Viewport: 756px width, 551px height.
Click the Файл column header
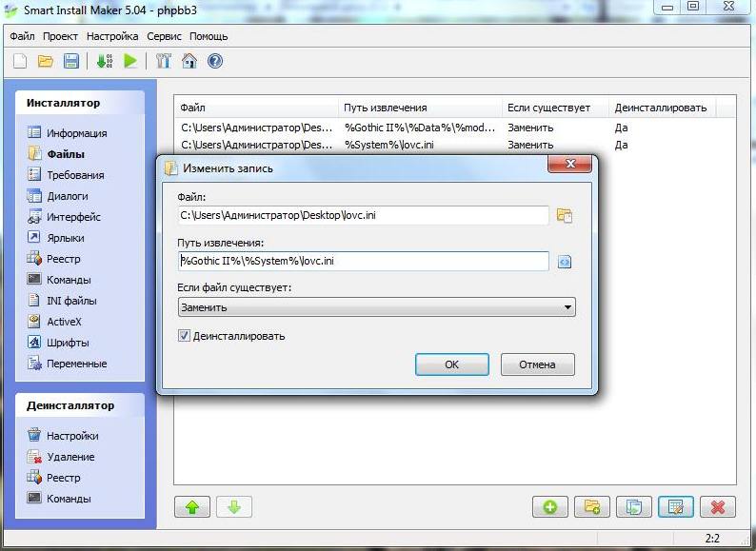pos(256,108)
